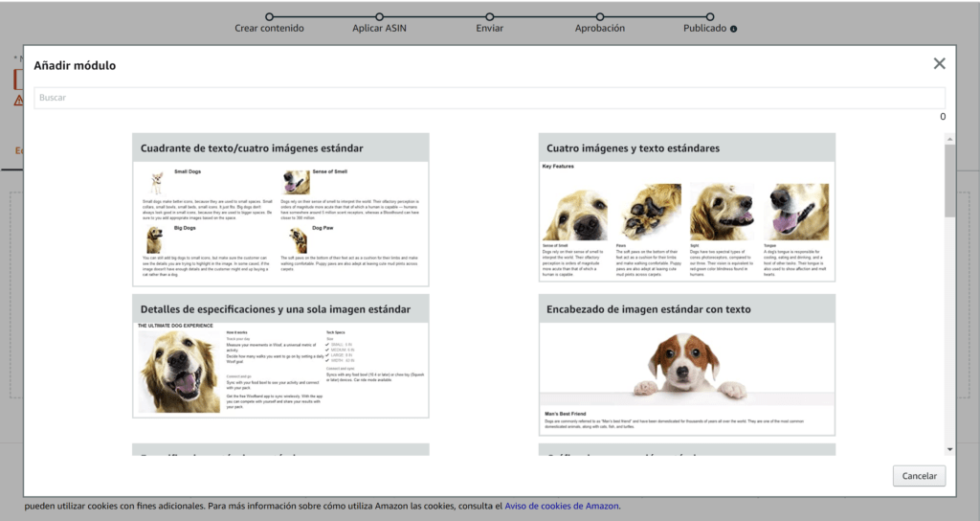This screenshot has width=980, height=521.
Task: Click the Sense of Smell image in quadrant module
Action: coord(297,182)
